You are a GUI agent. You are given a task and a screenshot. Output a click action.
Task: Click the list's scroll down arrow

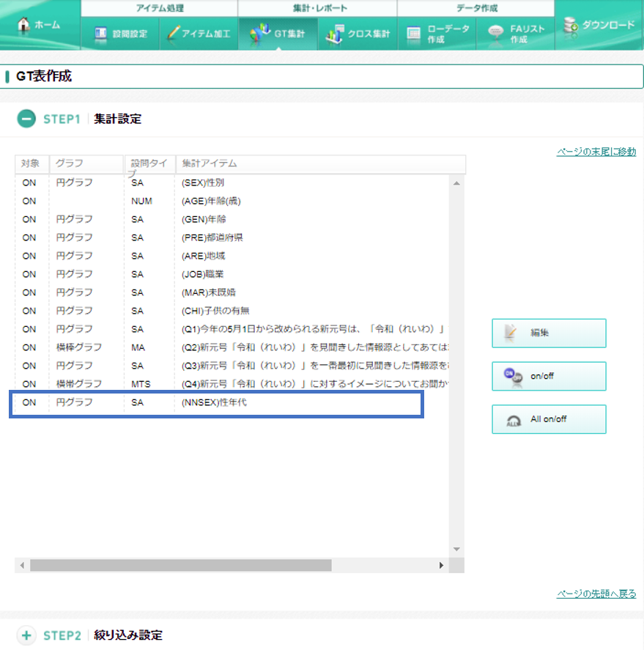(456, 550)
